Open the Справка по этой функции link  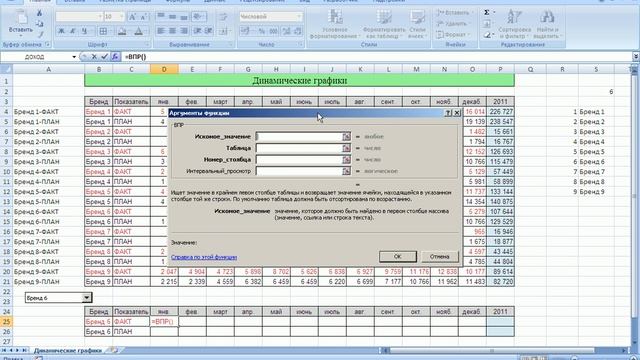point(204,257)
